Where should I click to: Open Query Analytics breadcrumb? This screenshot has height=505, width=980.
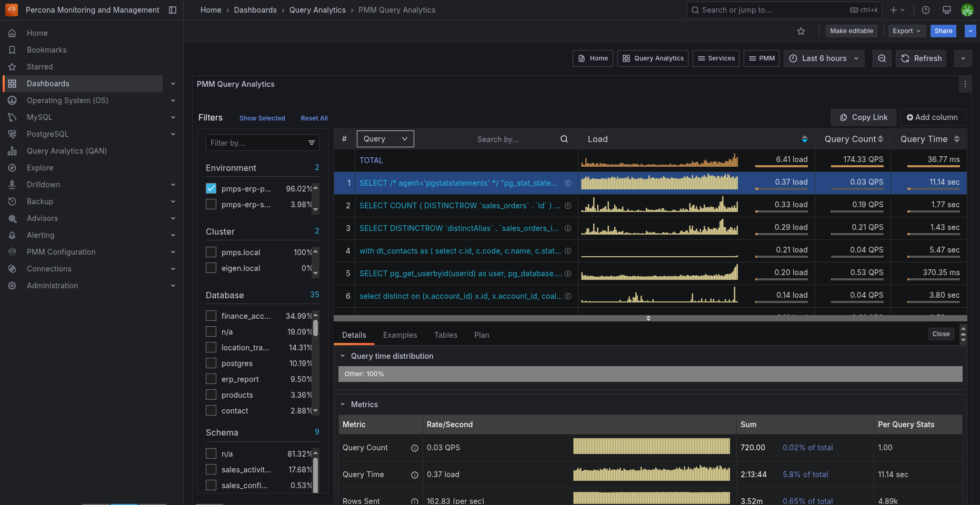click(317, 10)
